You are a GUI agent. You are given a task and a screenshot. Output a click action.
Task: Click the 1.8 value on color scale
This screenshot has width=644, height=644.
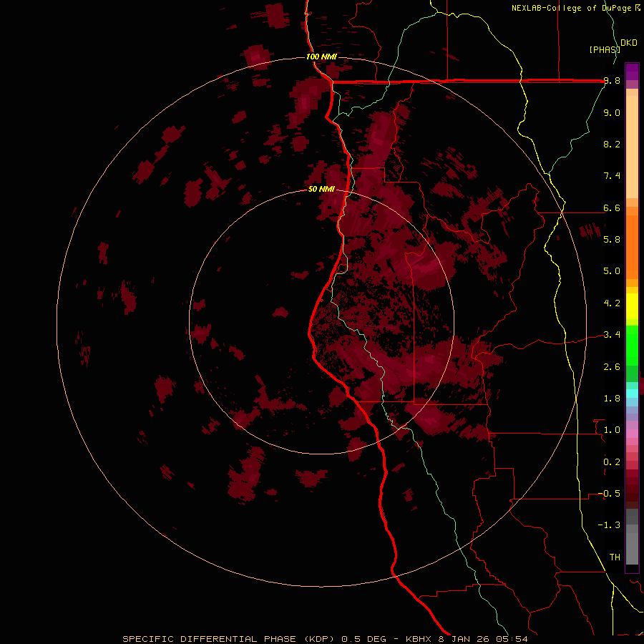612,399
